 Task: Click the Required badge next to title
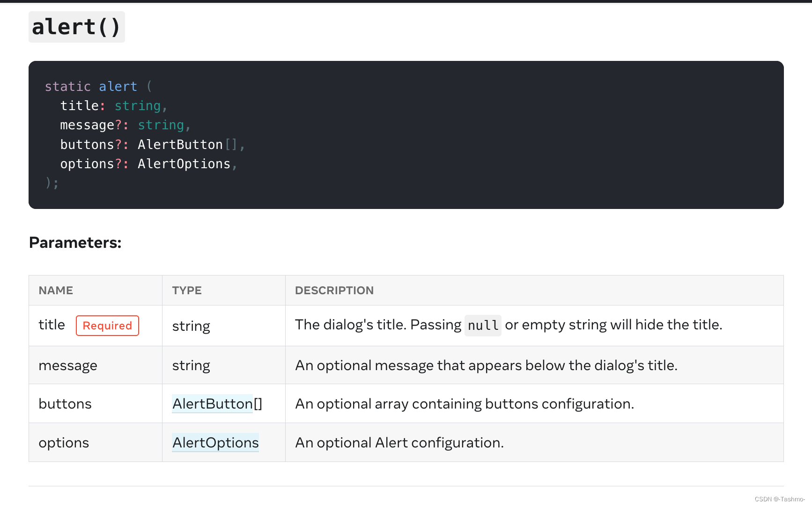[107, 326]
